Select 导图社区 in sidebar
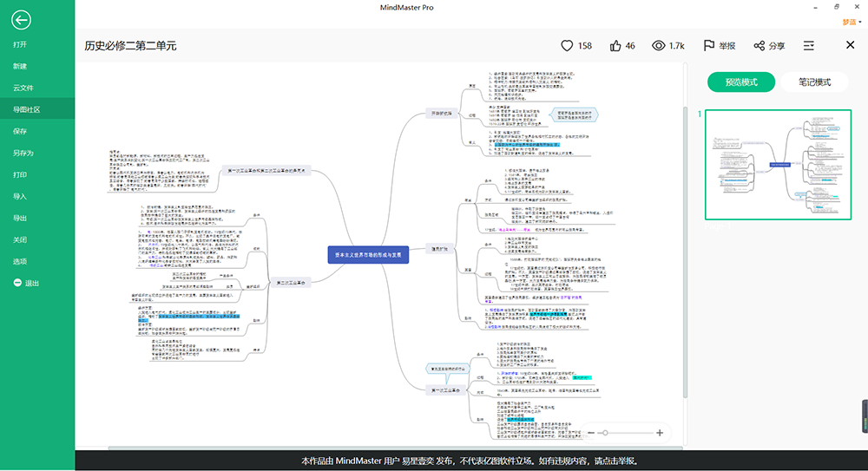Image resolution: width=868 pixels, height=471 pixels. click(27, 109)
